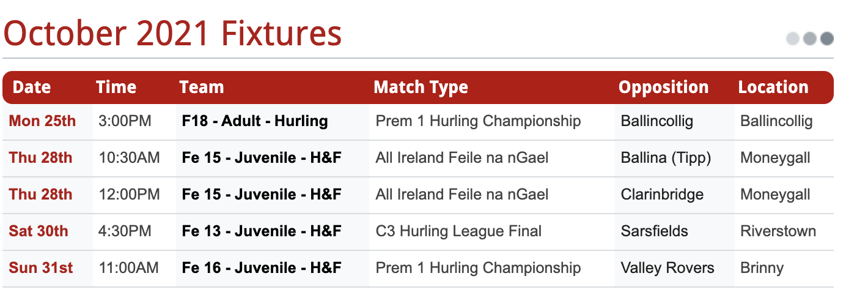Click the Match Type column header
The image size is (868, 295).
coord(421,88)
